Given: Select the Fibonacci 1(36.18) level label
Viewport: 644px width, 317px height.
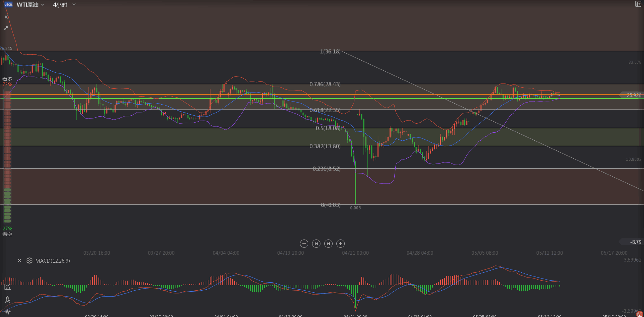Looking at the screenshot, I should (x=330, y=52).
